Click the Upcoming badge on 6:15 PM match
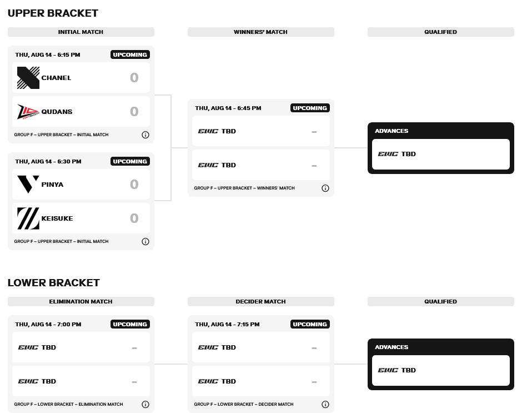Viewport: 532px width, 413px height. [130, 54]
